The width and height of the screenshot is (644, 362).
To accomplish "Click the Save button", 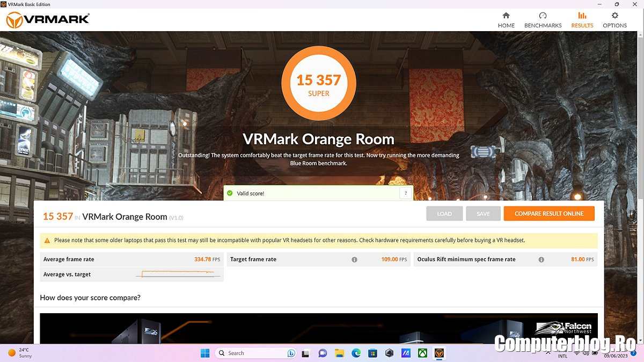I will point(483,213).
